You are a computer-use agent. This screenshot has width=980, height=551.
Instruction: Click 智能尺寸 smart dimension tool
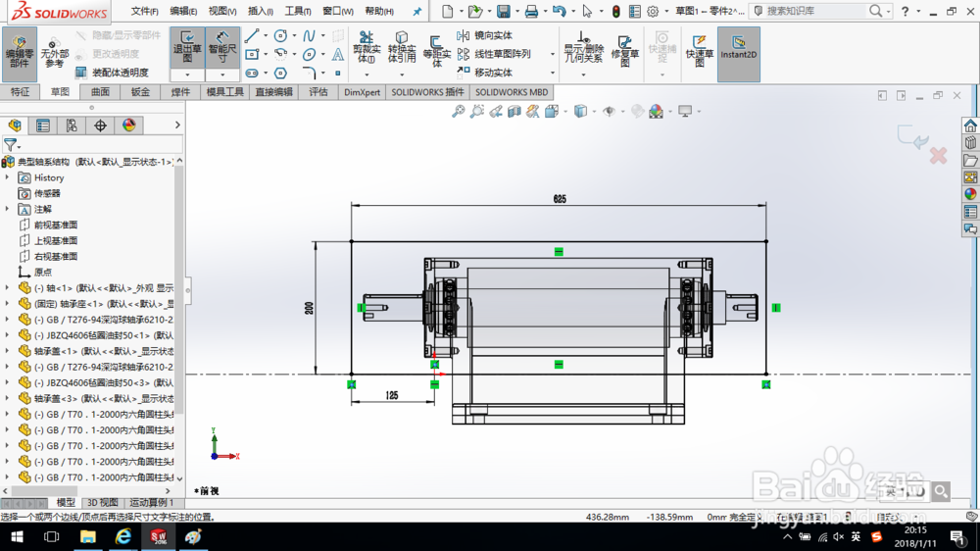coord(222,47)
